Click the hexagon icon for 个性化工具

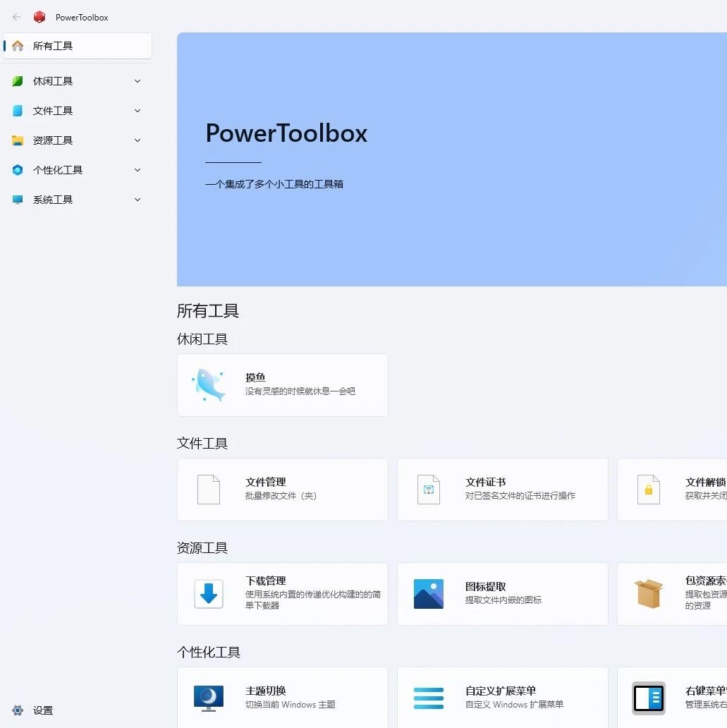(18, 170)
